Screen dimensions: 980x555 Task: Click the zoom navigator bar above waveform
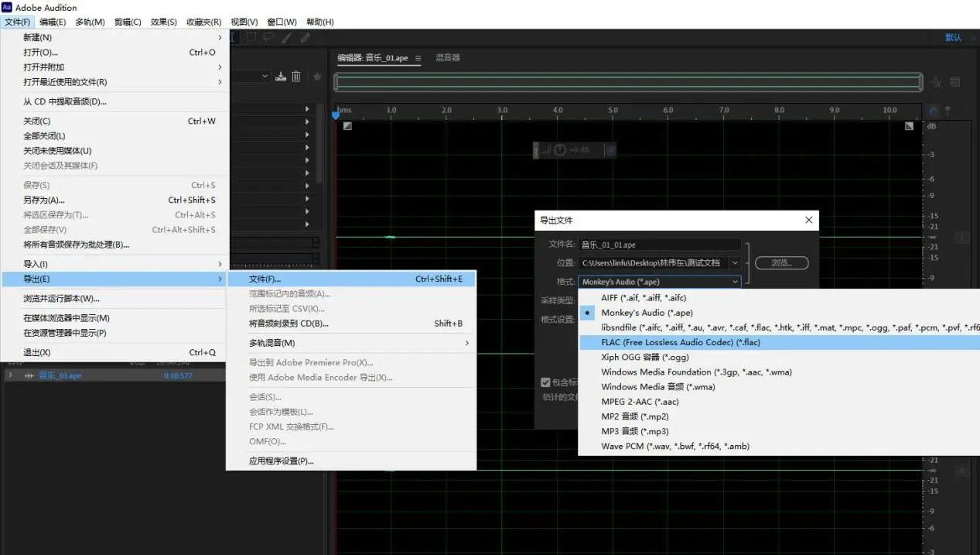(628, 82)
